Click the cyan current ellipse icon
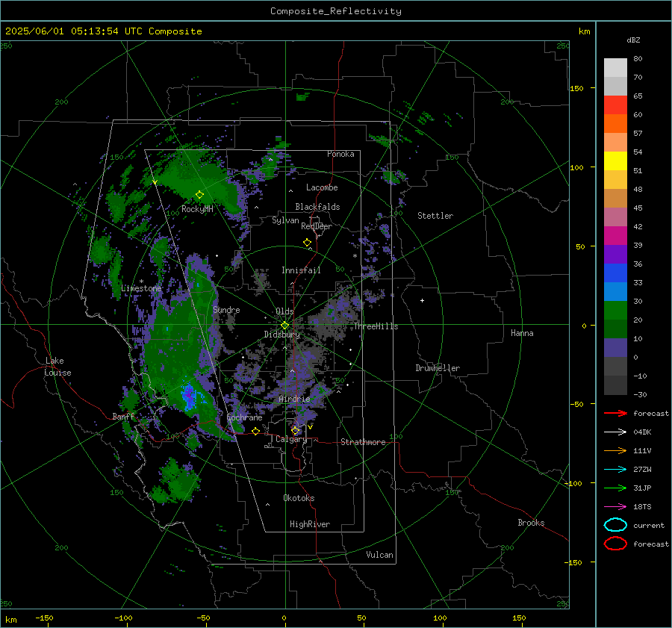Viewport: 672px width, 628px height. [615, 525]
